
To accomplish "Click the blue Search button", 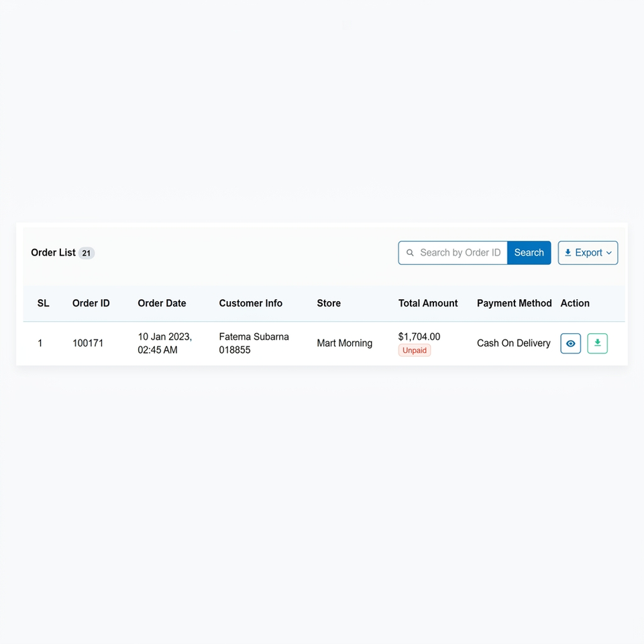I will [x=529, y=253].
